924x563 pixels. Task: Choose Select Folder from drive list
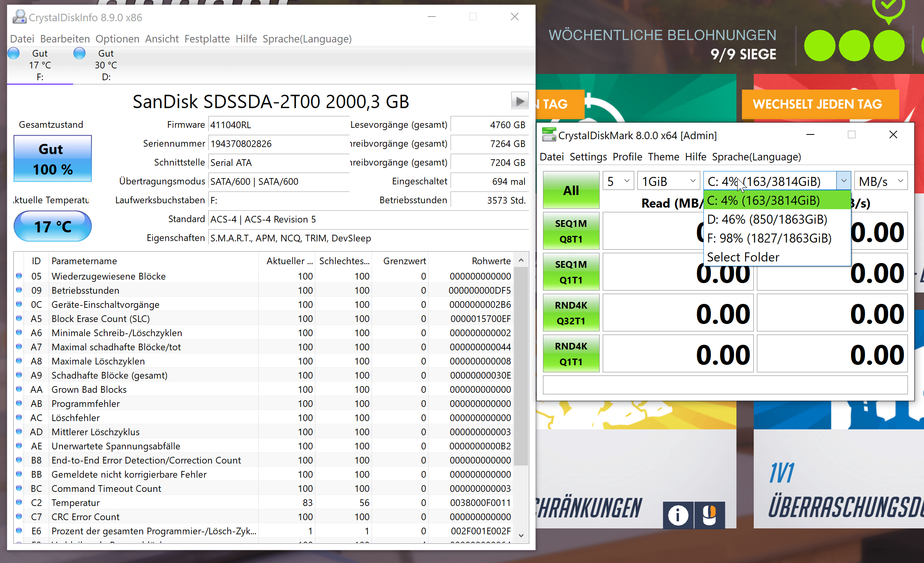tap(777, 257)
